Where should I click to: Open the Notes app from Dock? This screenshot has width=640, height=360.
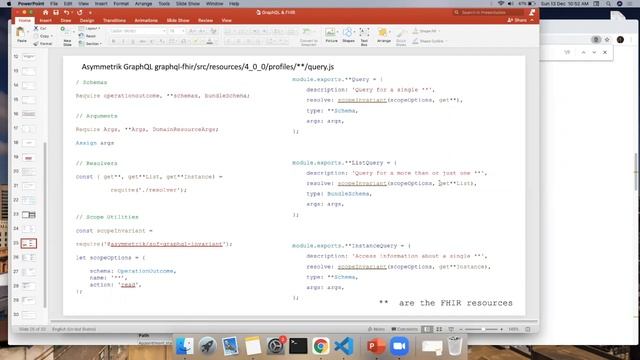253,346
